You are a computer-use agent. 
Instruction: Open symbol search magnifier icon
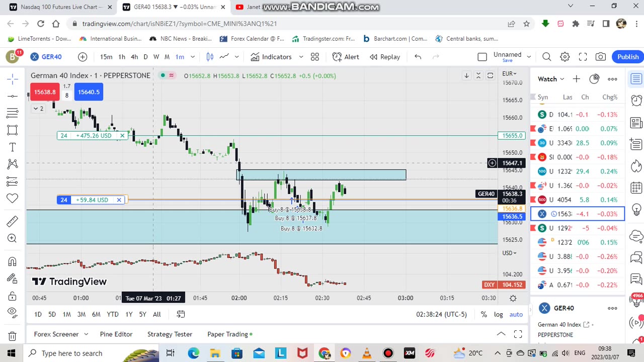[547, 57]
